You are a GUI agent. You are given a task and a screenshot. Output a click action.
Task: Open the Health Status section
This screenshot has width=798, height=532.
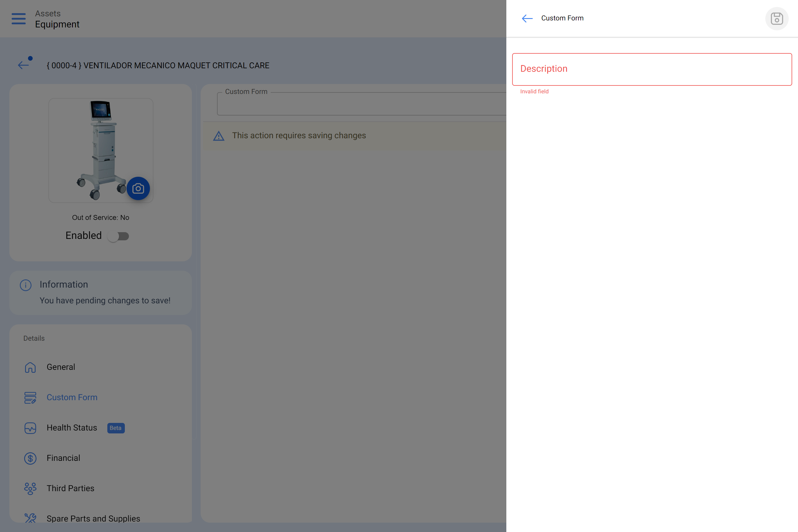coord(100,428)
